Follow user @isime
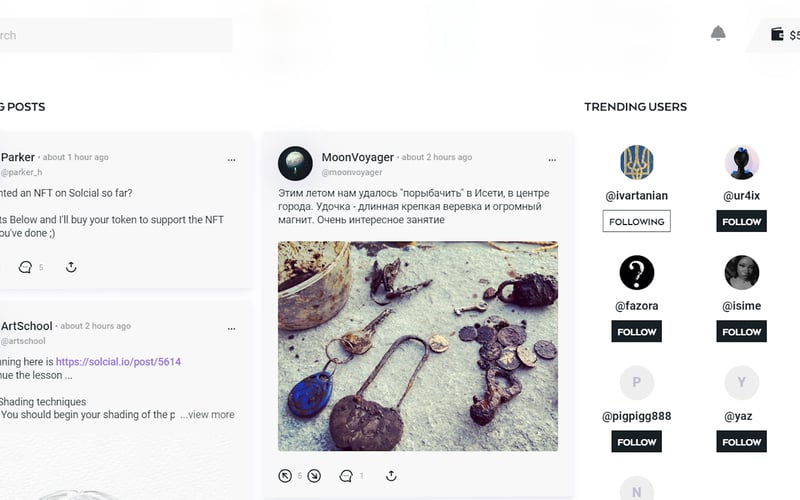 coord(741,332)
